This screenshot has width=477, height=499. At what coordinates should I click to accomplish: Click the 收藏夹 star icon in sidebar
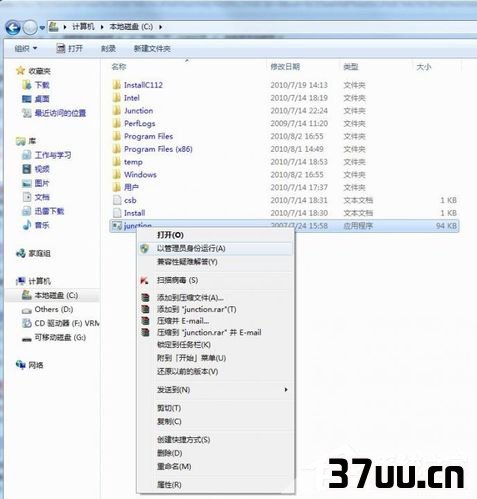(x=21, y=71)
